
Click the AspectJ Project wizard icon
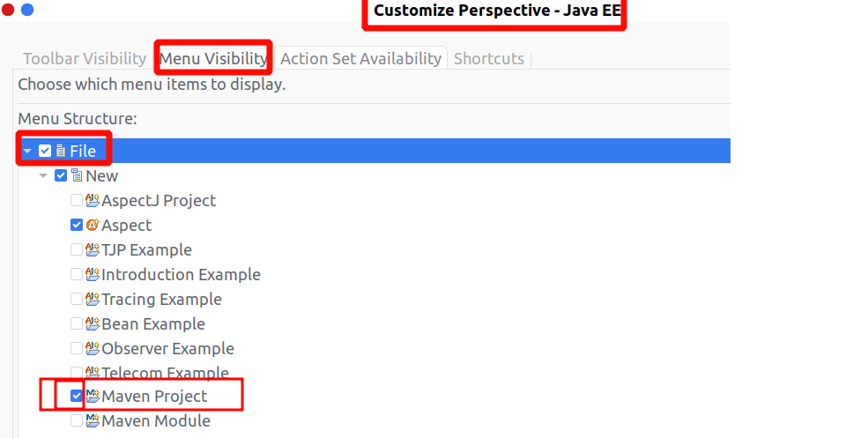93,201
